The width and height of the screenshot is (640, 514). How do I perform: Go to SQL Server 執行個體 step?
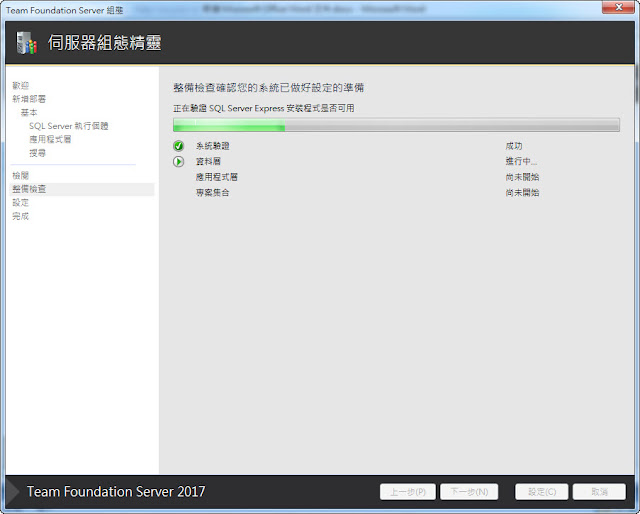(69, 126)
